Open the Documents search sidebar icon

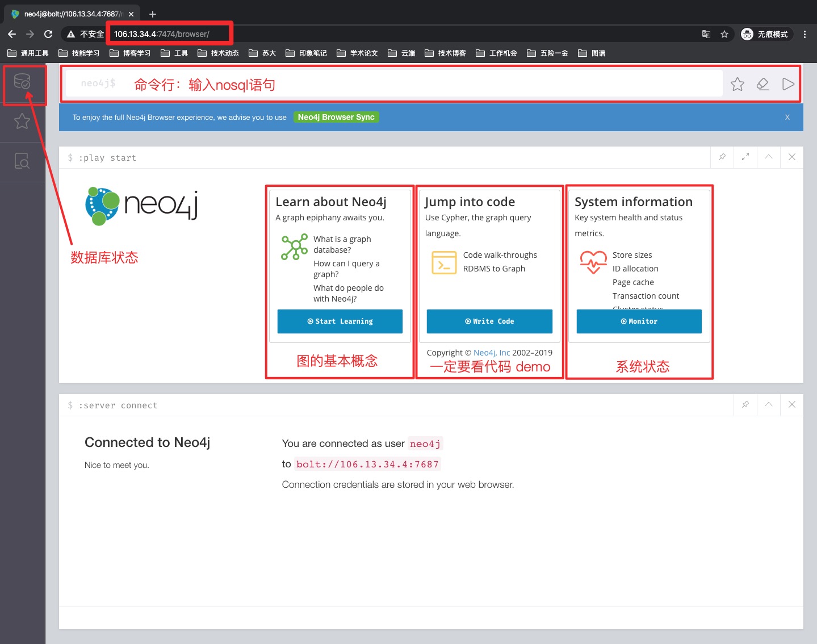click(x=22, y=161)
